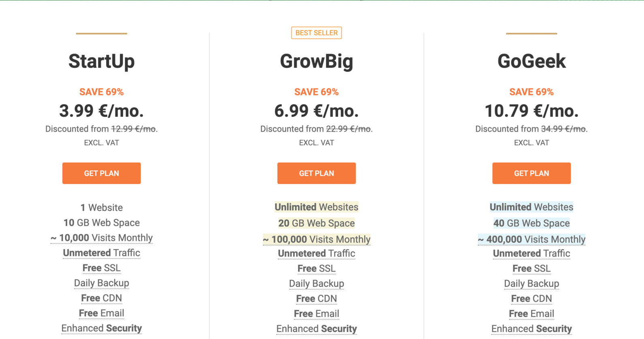The height and width of the screenshot is (339, 644).
Task: Click the BEST SELLER badge
Action: point(316,33)
